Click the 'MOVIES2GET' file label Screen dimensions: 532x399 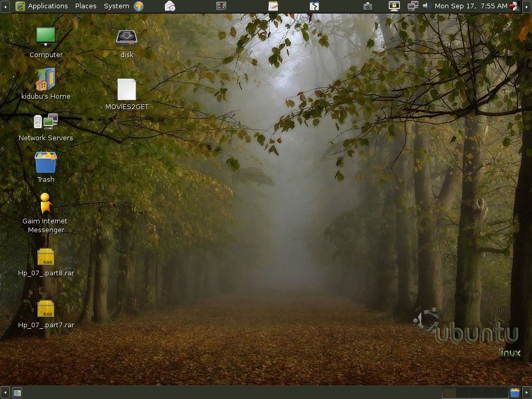tap(127, 107)
